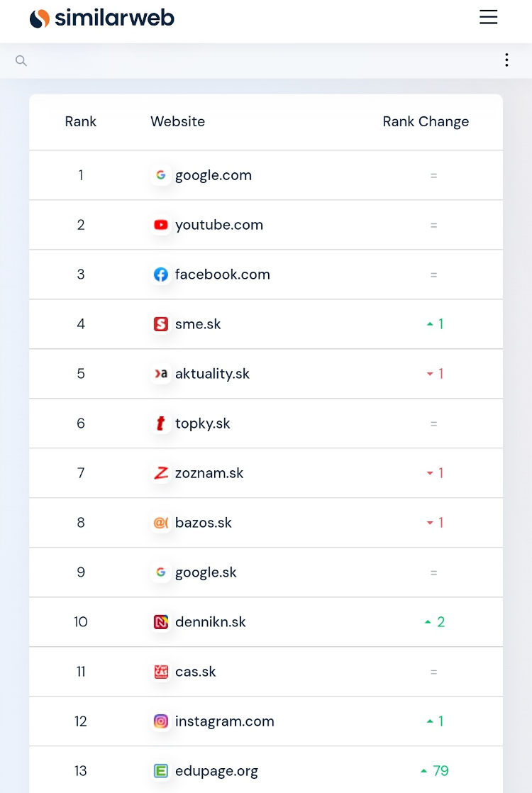Screen dimensions: 532x793
Task: Click the edupage.org favicon icon
Action: pos(161,771)
